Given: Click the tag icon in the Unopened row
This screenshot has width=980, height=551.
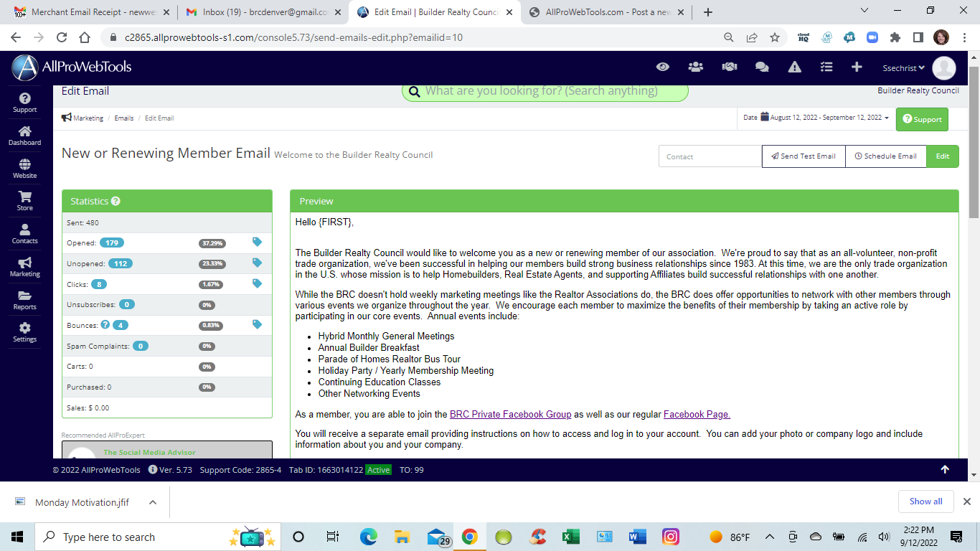Looking at the screenshot, I should (257, 263).
